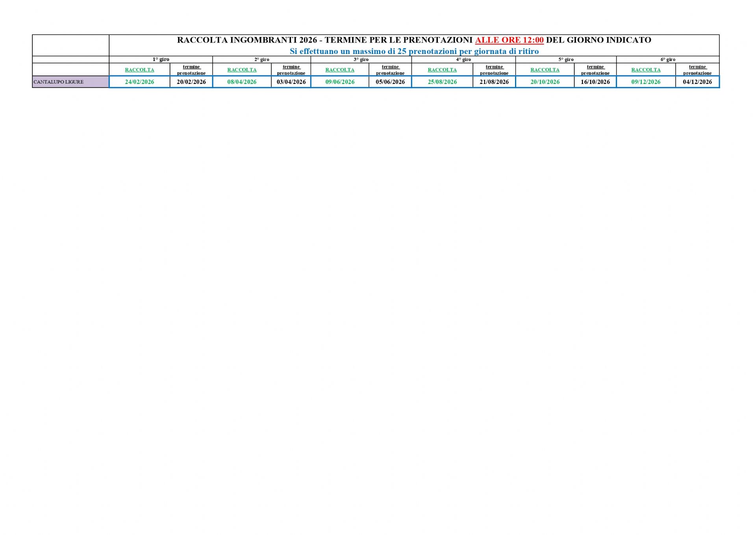Click the 2° giro RACCOLTA header
The height and width of the screenshot is (535, 756).
point(242,70)
